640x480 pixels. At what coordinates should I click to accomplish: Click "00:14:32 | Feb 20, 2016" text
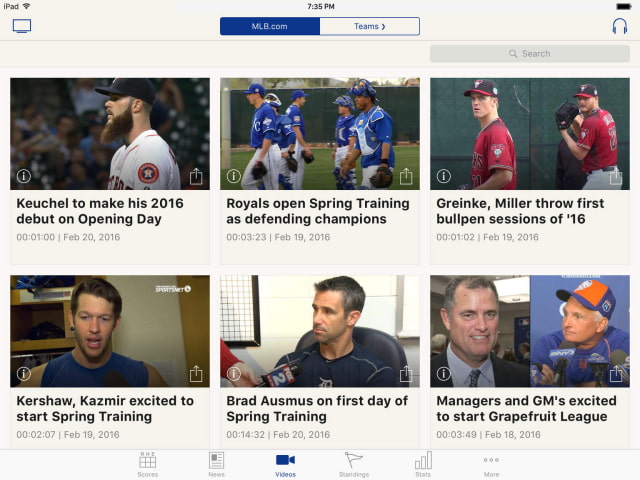pos(278,435)
